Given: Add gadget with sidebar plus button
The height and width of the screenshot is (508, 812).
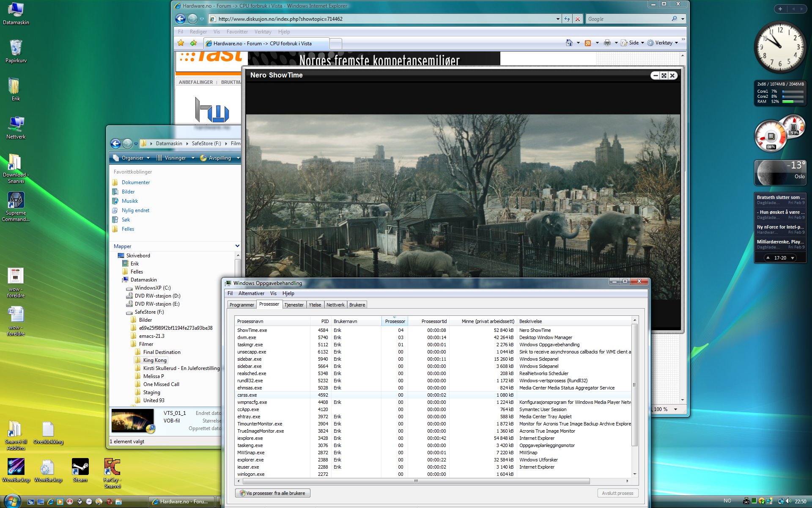Looking at the screenshot, I should [x=780, y=8].
